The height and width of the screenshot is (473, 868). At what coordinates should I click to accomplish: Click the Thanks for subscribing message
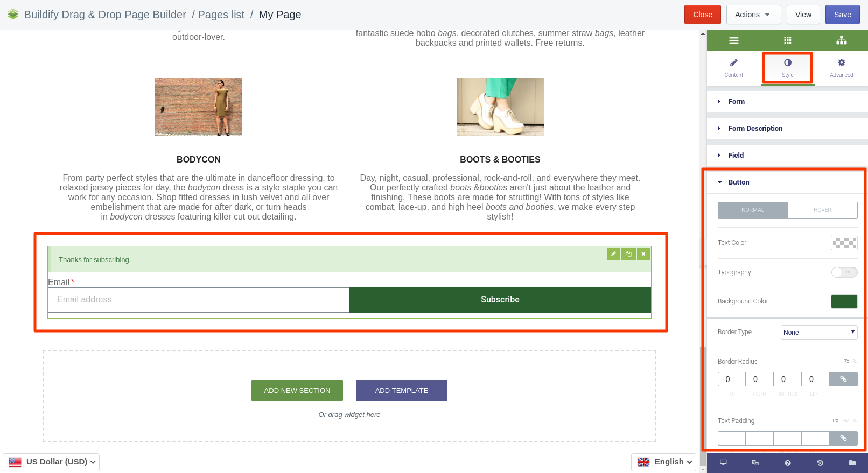coord(95,260)
